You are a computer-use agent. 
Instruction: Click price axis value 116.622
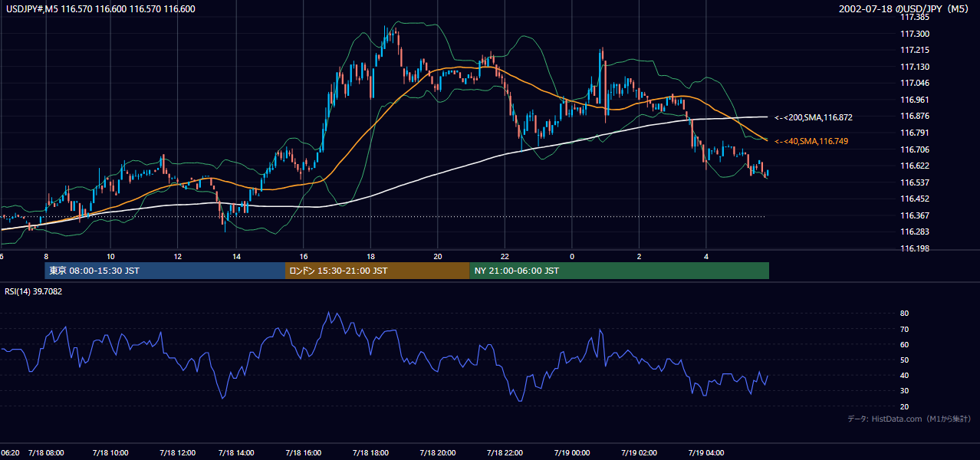[x=916, y=166]
